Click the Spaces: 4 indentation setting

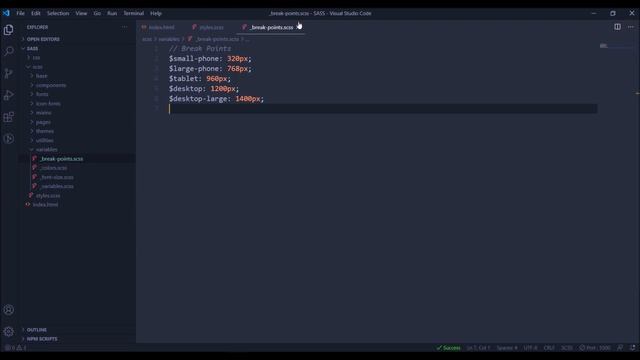pyautogui.click(x=507, y=348)
